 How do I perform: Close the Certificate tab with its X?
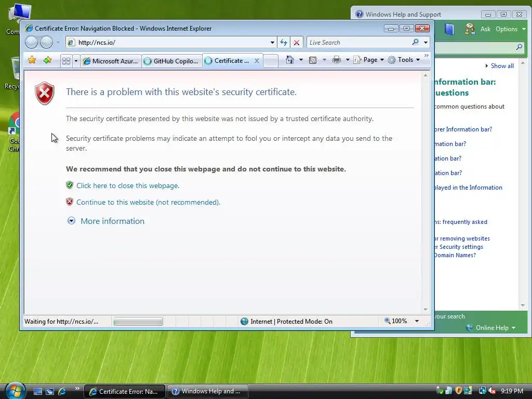coord(257,61)
